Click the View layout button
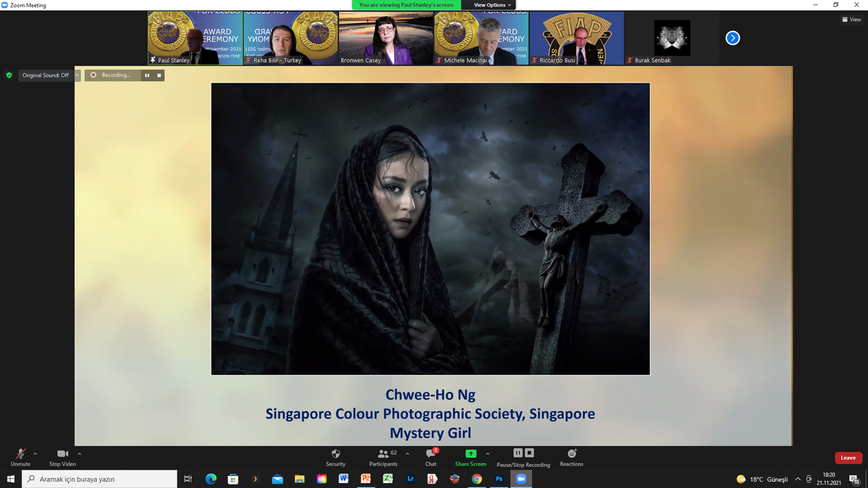This screenshot has height=488, width=868. tap(852, 20)
